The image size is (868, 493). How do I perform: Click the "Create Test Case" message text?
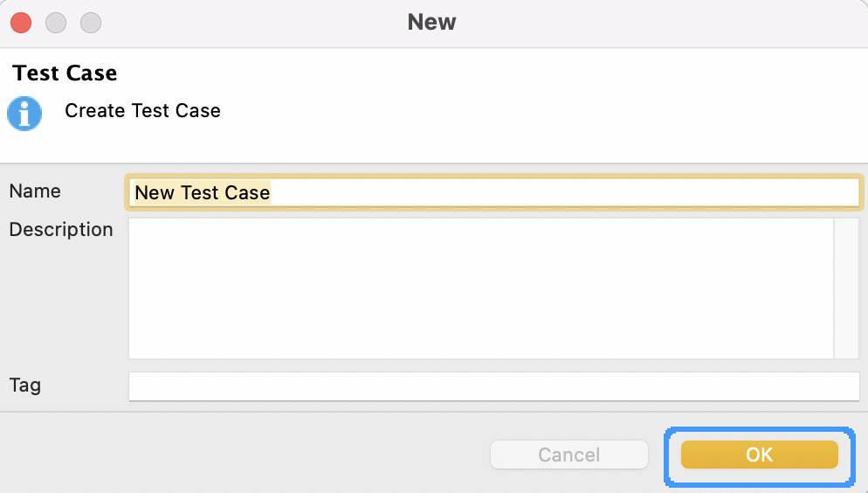143,111
